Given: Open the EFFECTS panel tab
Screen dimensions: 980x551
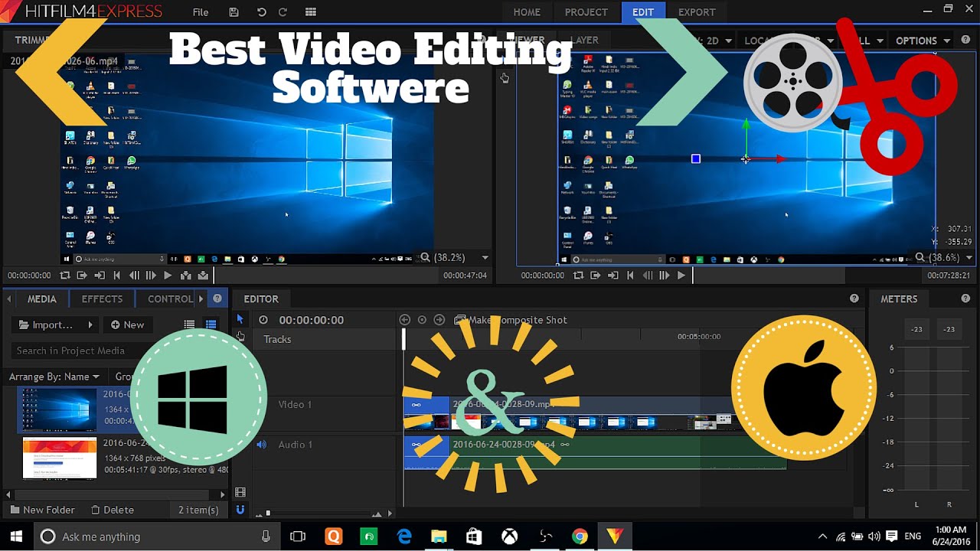Looking at the screenshot, I should pos(102,298).
